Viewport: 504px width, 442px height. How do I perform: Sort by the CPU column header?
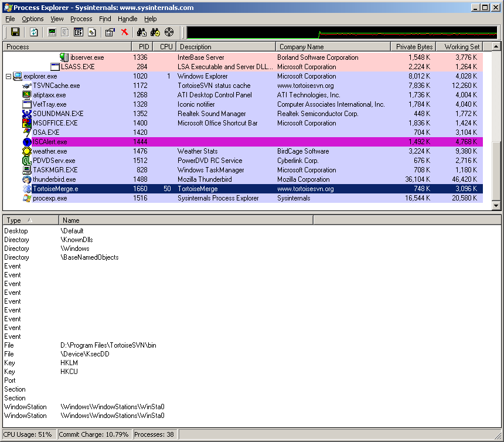point(164,47)
